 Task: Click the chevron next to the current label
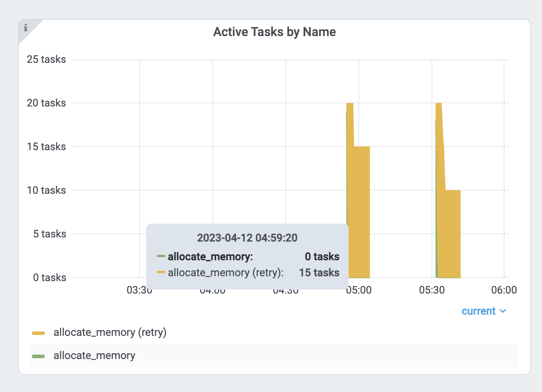504,311
